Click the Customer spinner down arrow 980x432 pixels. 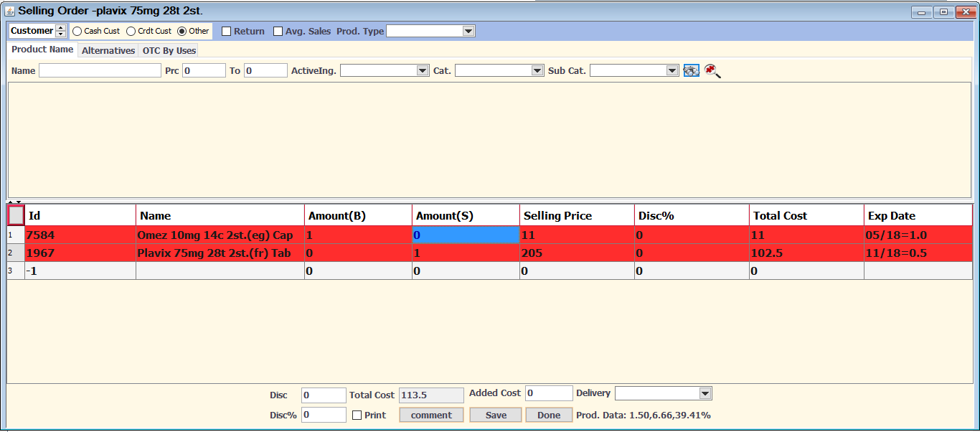(60, 34)
